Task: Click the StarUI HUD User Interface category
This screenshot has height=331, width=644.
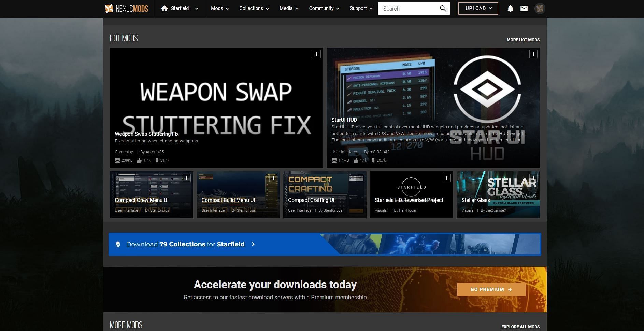Action: point(344,152)
